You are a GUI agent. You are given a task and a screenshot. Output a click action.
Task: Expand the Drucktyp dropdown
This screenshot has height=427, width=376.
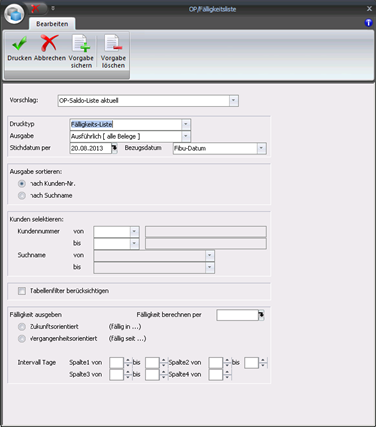coord(186,124)
